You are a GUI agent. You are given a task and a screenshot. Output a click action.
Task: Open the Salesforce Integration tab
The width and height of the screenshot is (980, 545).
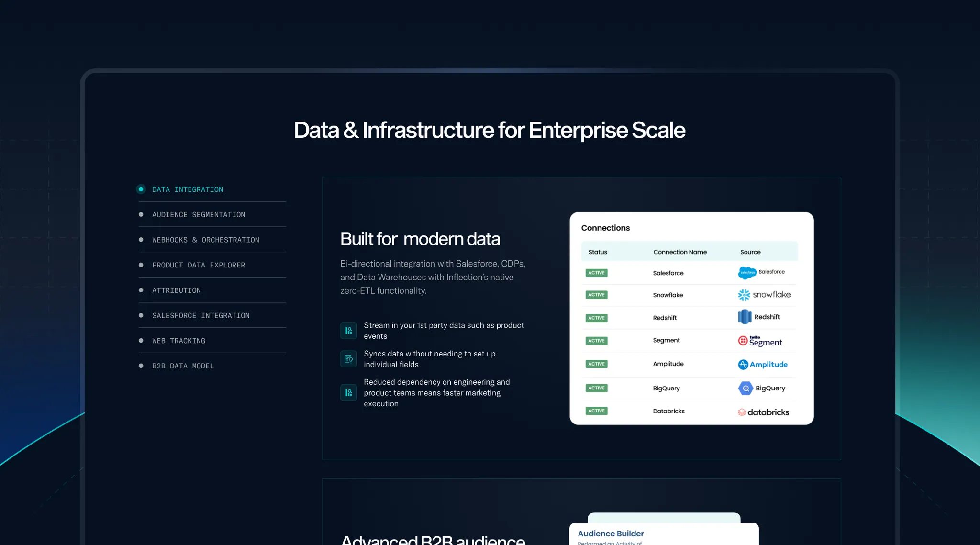[201, 316]
